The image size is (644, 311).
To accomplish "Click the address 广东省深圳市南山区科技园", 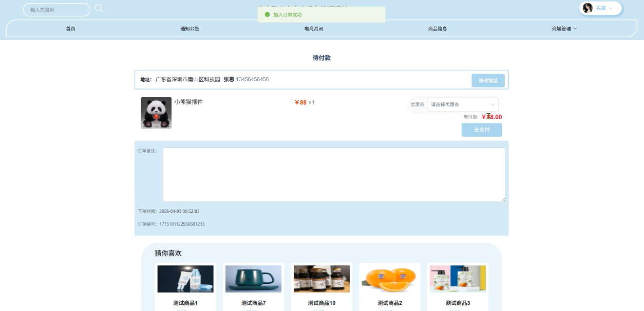I will tap(187, 80).
